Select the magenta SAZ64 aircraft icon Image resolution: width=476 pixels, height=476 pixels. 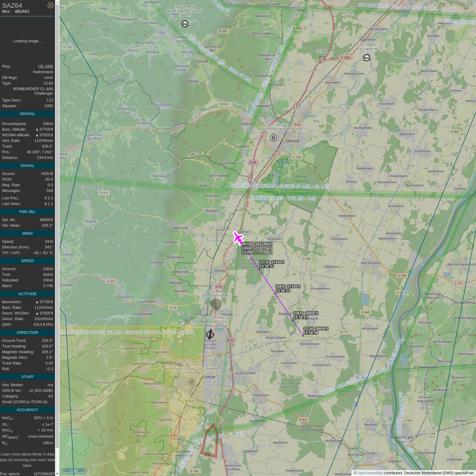click(238, 238)
